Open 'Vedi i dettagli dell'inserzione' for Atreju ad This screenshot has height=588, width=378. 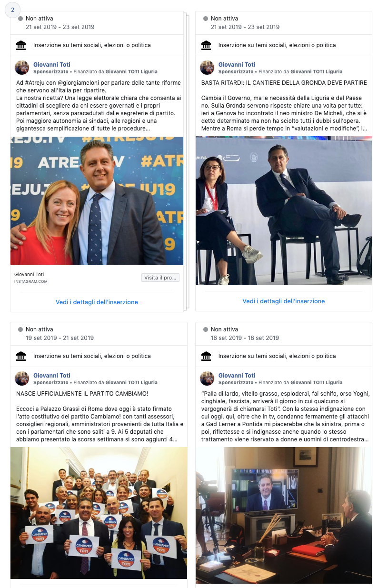(x=97, y=302)
